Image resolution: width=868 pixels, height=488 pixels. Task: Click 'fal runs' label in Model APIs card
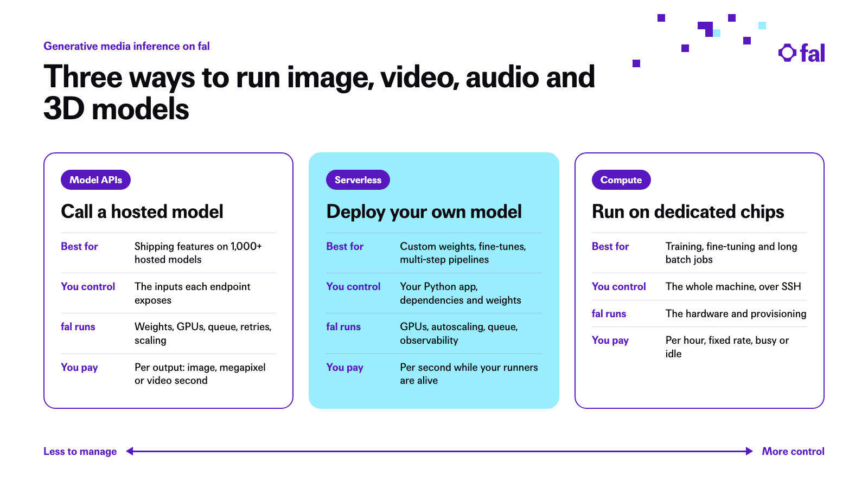tap(78, 327)
